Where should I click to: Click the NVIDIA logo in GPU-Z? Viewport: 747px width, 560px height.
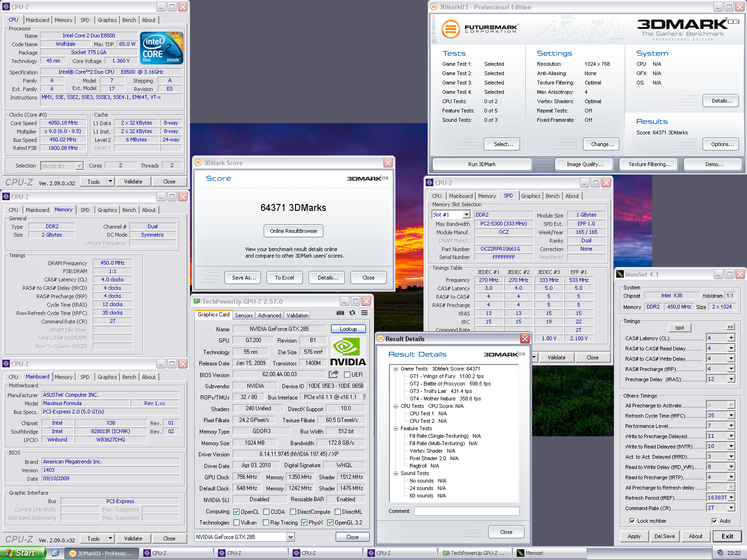[348, 351]
